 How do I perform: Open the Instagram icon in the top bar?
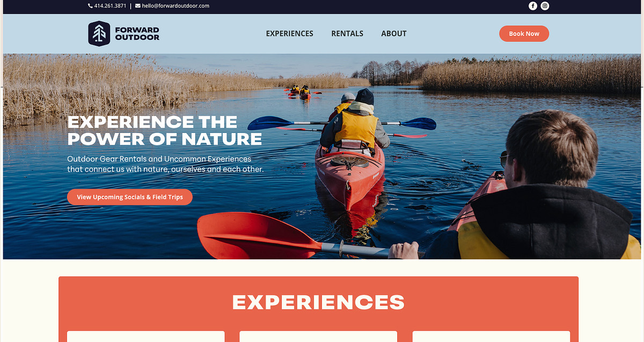(x=545, y=6)
